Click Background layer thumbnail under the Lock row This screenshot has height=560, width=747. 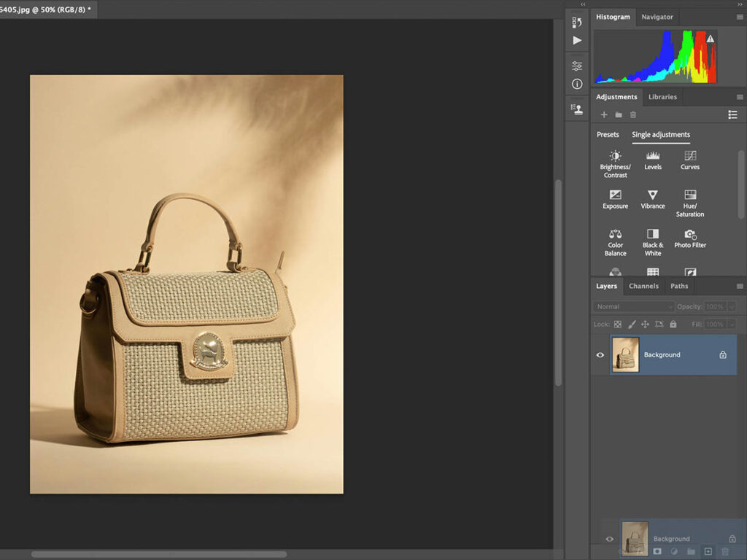pyautogui.click(x=625, y=355)
